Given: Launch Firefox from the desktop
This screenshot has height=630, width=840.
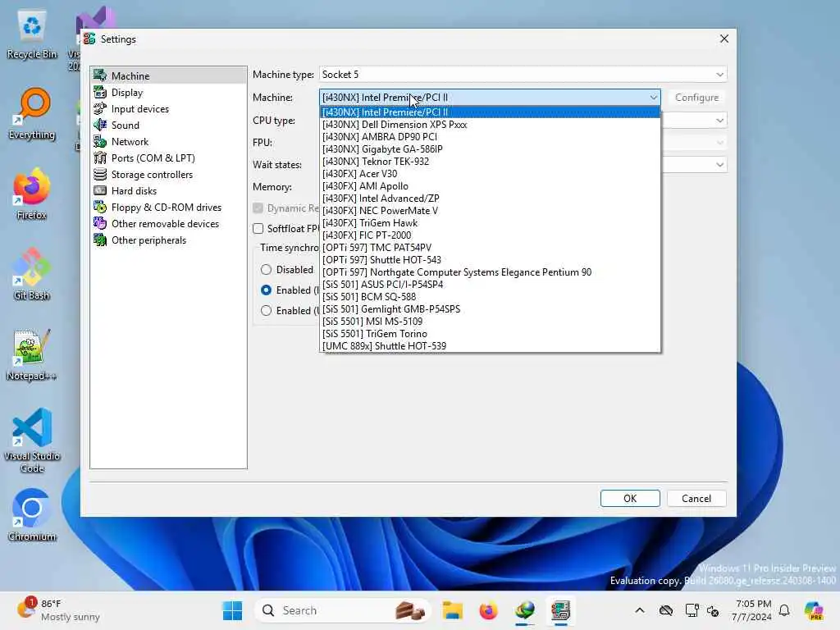Looking at the screenshot, I should click(32, 194).
